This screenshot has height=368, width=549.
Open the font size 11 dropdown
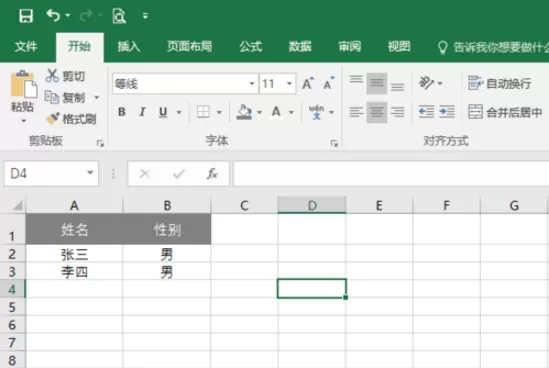point(289,84)
